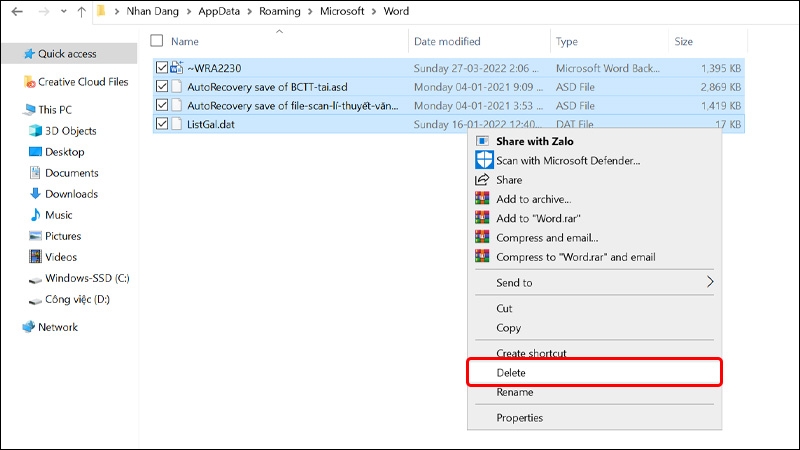Toggle the select-all checkbox in header
The width and height of the screenshot is (800, 450).
pos(157,41)
